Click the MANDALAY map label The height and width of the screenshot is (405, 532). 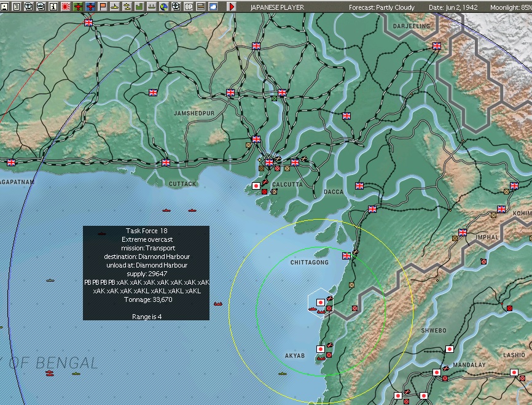[x=469, y=365]
